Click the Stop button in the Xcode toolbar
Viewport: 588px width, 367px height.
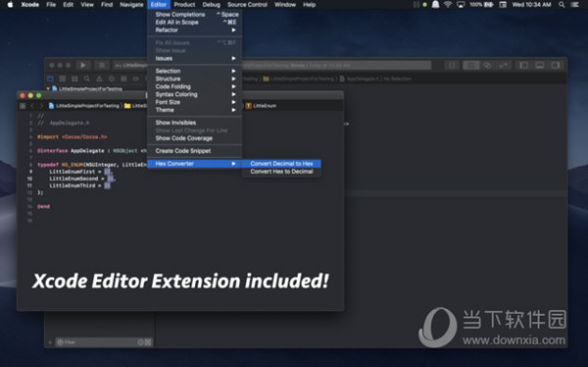coord(101,66)
